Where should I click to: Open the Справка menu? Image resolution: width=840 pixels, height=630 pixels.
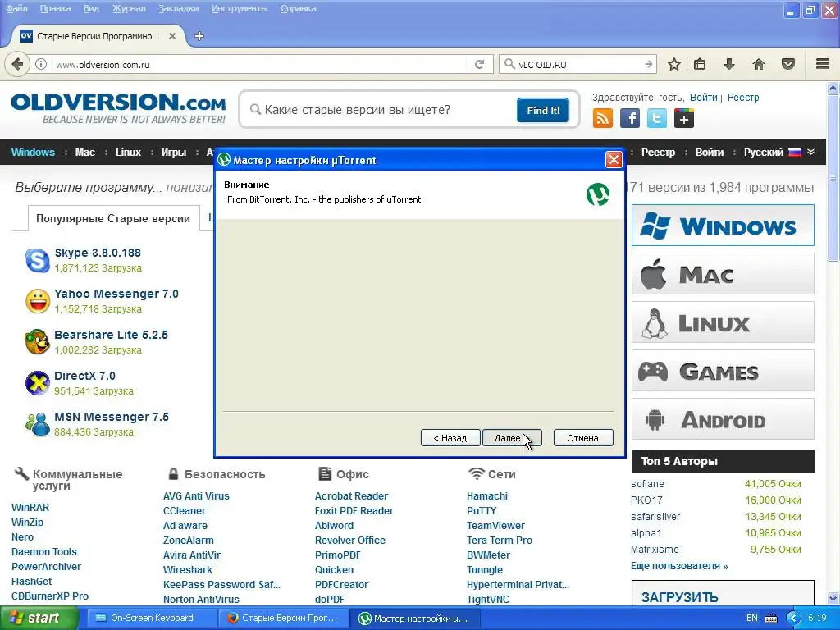pyautogui.click(x=298, y=8)
